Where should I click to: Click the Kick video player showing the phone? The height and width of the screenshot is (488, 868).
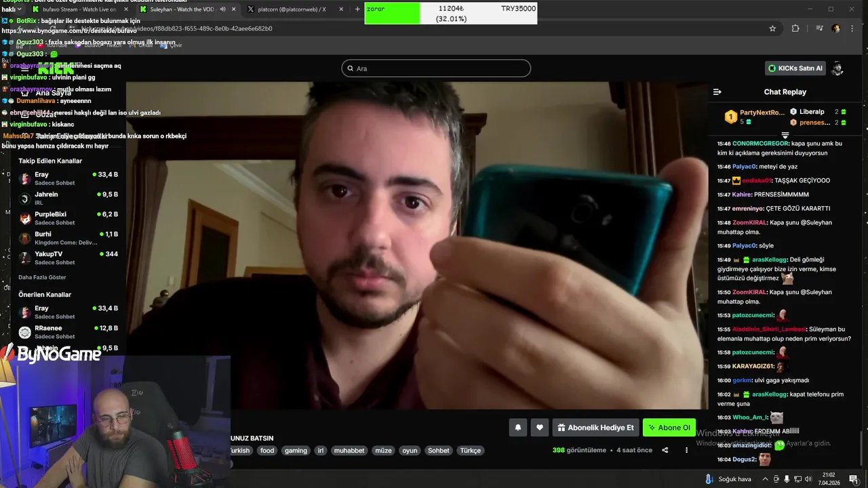coord(417,245)
